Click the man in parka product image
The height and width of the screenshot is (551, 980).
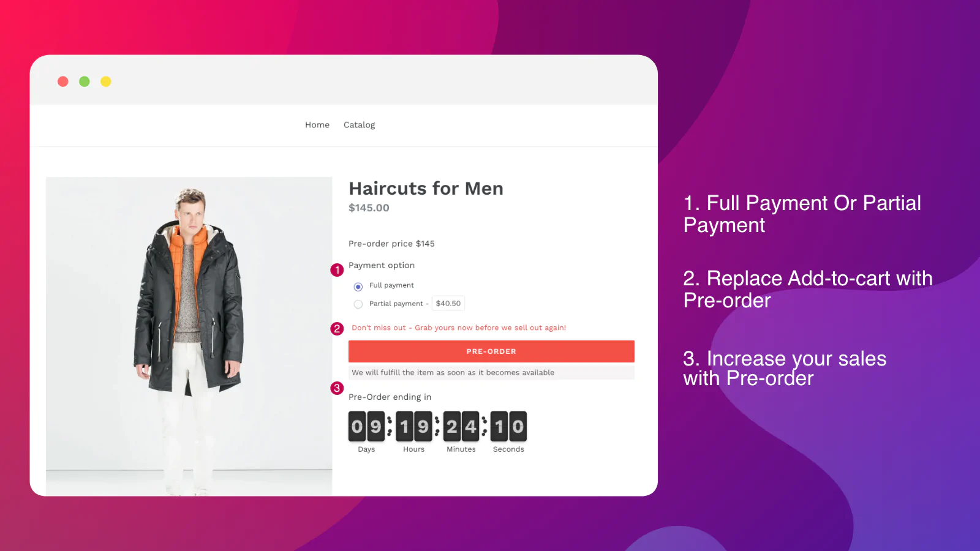tap(189, 336)
